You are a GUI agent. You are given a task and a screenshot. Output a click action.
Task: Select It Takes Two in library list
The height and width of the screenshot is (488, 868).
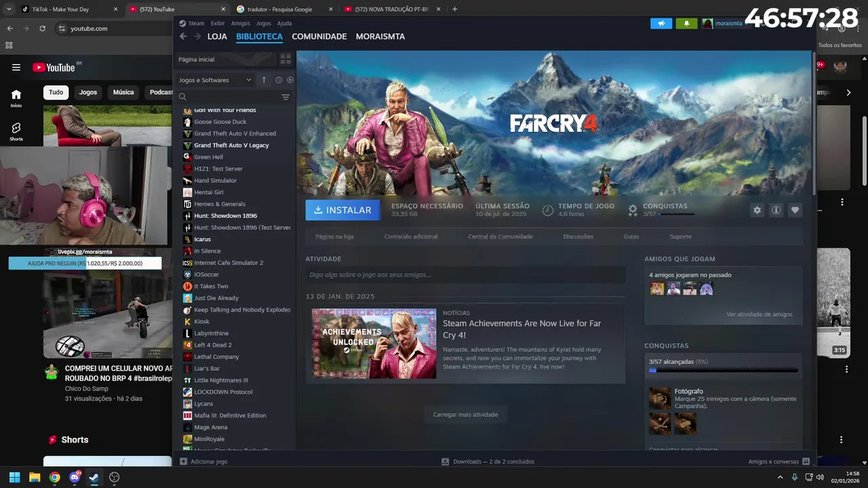pyautogui.click(x=211, y=286)
